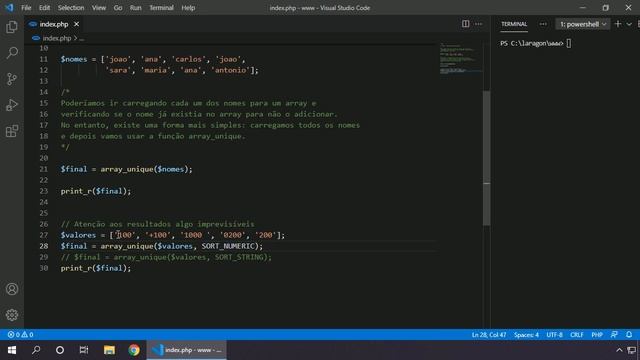Screen dimensions: 640x360
Task: Open Cortana circle in taskbar
Action: point(60,350)
